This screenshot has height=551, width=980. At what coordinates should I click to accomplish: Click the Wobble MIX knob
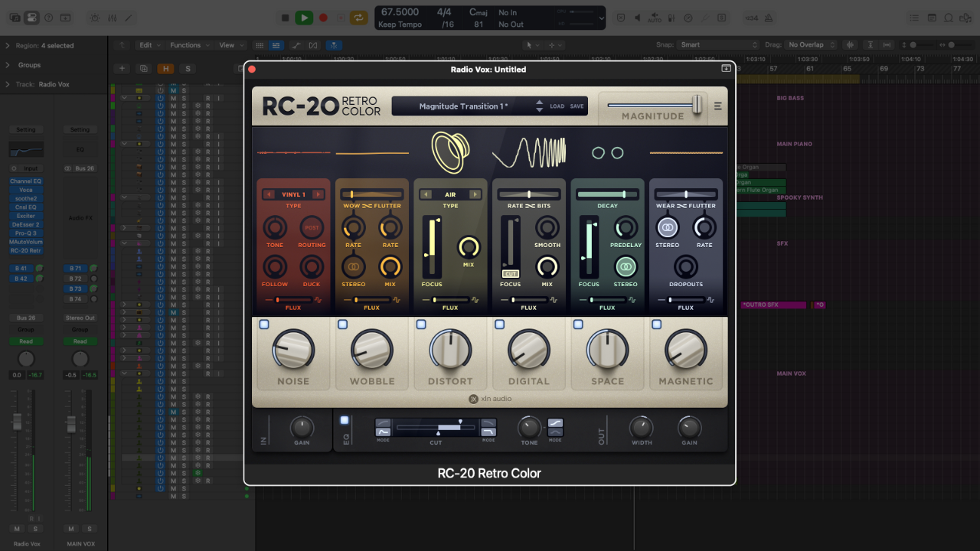390,266
